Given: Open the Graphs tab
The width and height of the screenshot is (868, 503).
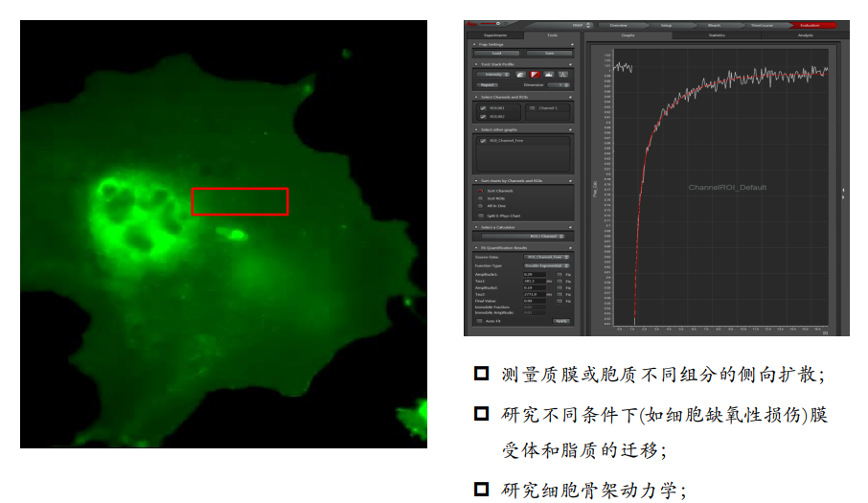Looking at the screenshot, I should 628,34.
